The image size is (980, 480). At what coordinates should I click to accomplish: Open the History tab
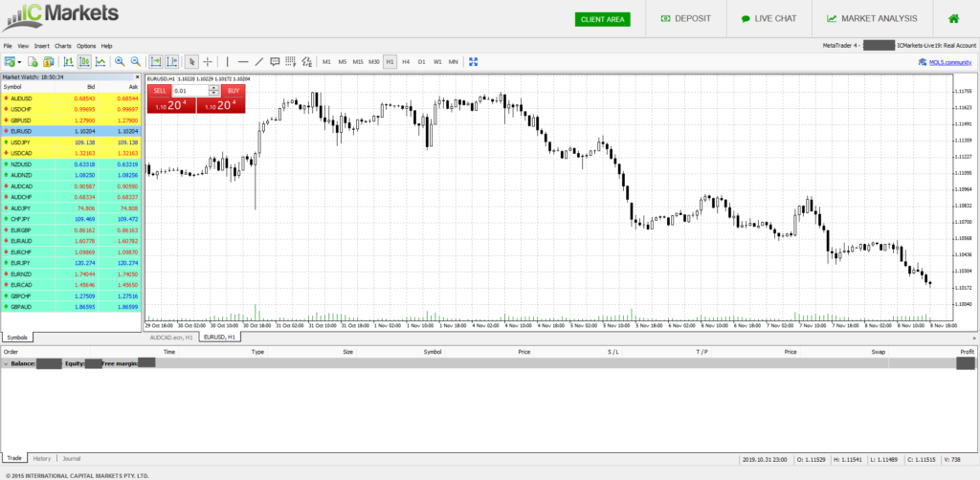42,458
